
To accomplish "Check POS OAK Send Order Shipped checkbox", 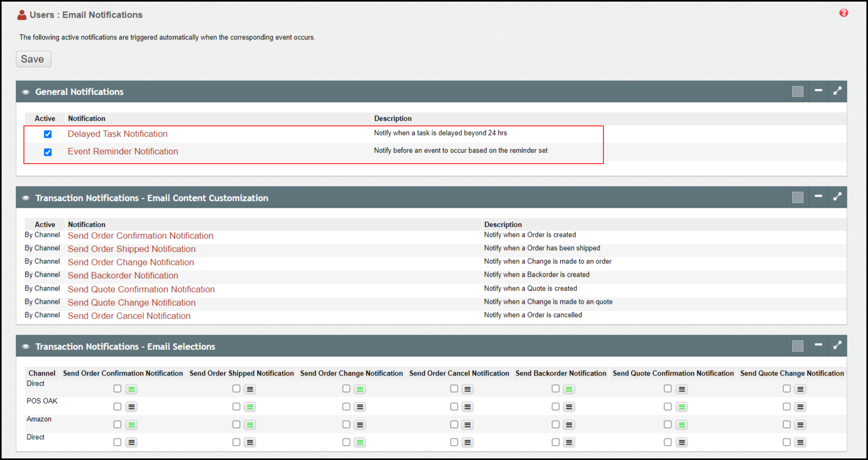I will pyautogui.click(x=236, y=406).
